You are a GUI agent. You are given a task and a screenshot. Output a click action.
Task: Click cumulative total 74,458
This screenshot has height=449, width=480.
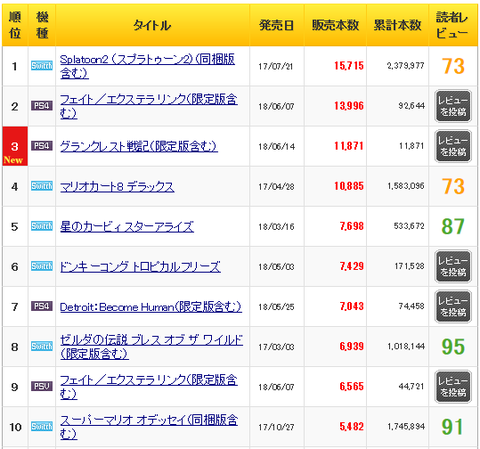(x=412, y=306)
